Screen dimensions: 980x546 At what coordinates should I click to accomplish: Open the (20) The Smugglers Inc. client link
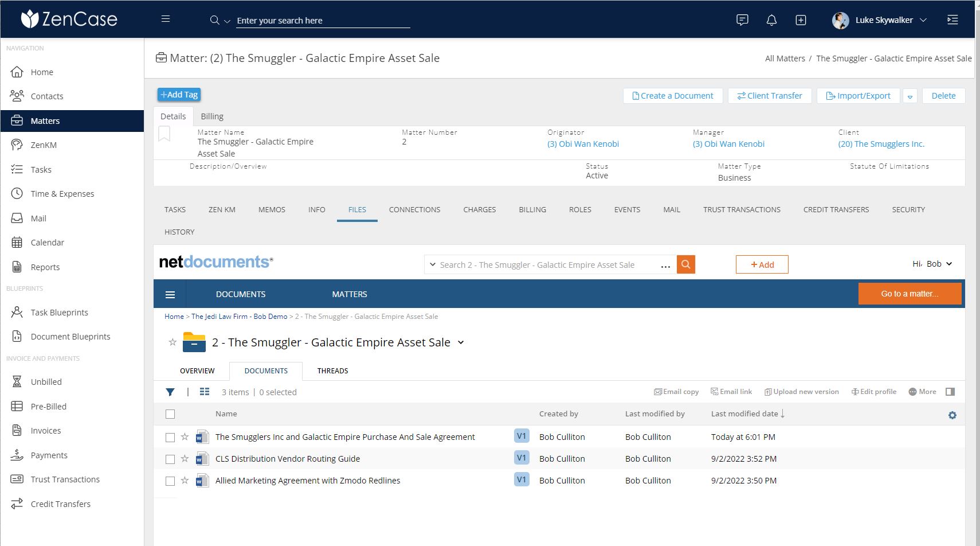[x=881, y=143]
